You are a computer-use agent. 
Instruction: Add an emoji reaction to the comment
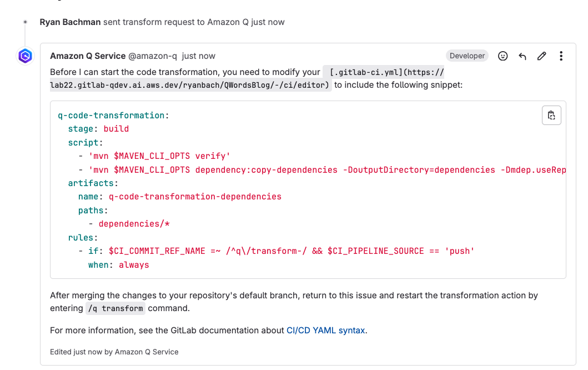(x=502, y=56)
